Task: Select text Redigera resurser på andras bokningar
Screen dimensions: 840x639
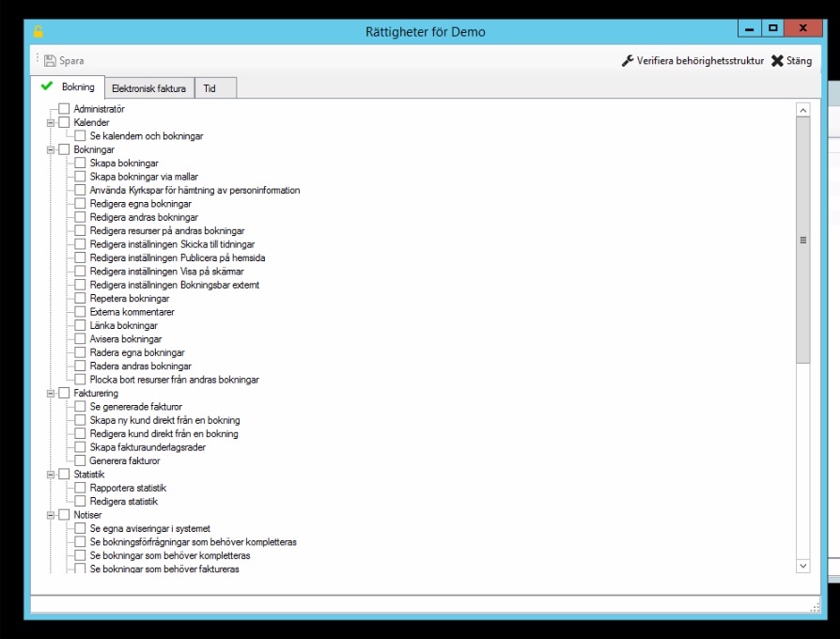Action: pos(167,231)
